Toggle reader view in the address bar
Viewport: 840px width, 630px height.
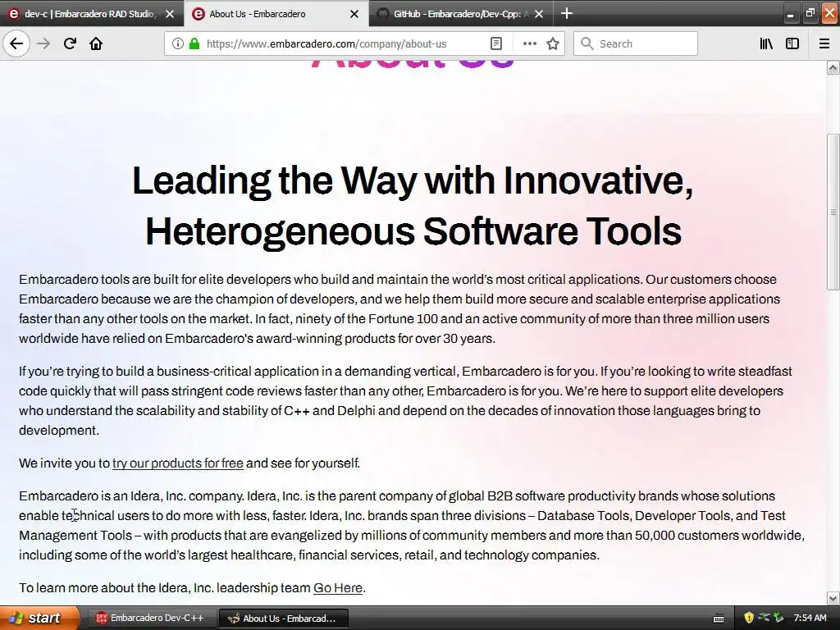coord(496,43)
